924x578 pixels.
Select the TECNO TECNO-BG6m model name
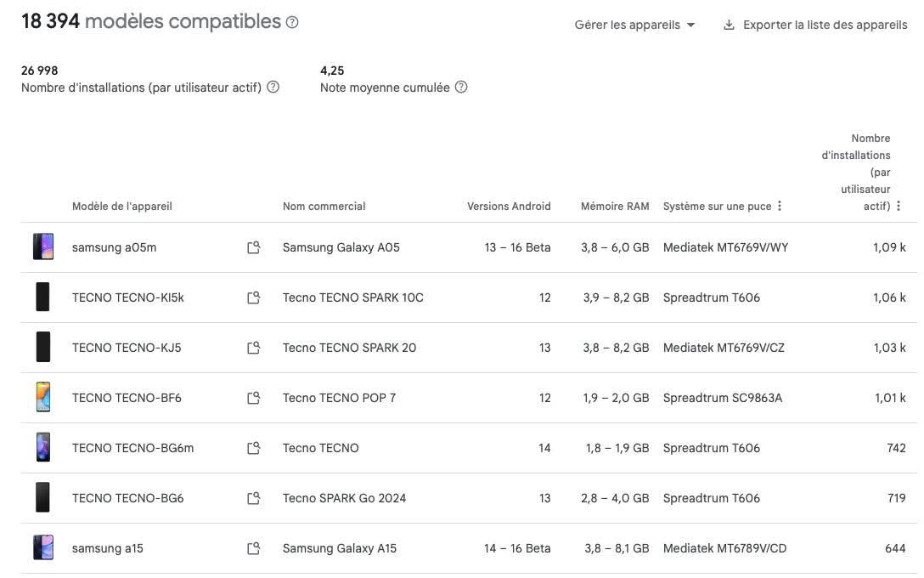tap(132, 448)
